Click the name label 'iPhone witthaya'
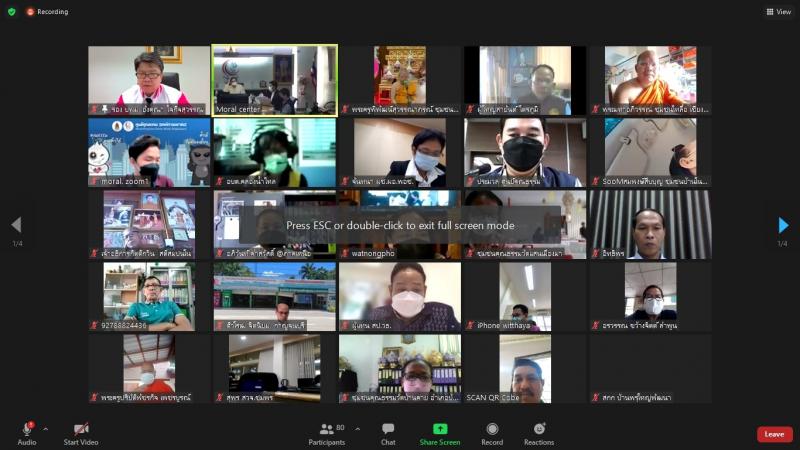Viewport: 800px width, 450px height. (x=504, y=325)
